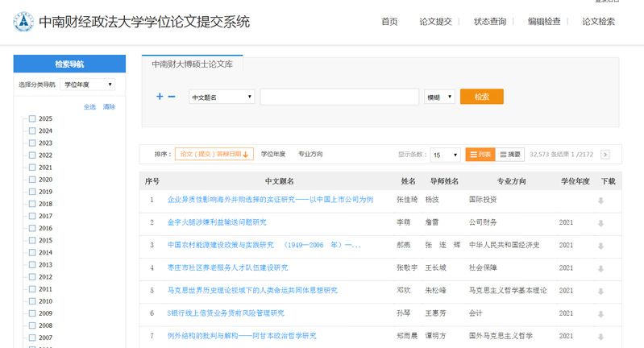
Task: Remove a search condition with the minus icon
Action: tap(172, 97)
